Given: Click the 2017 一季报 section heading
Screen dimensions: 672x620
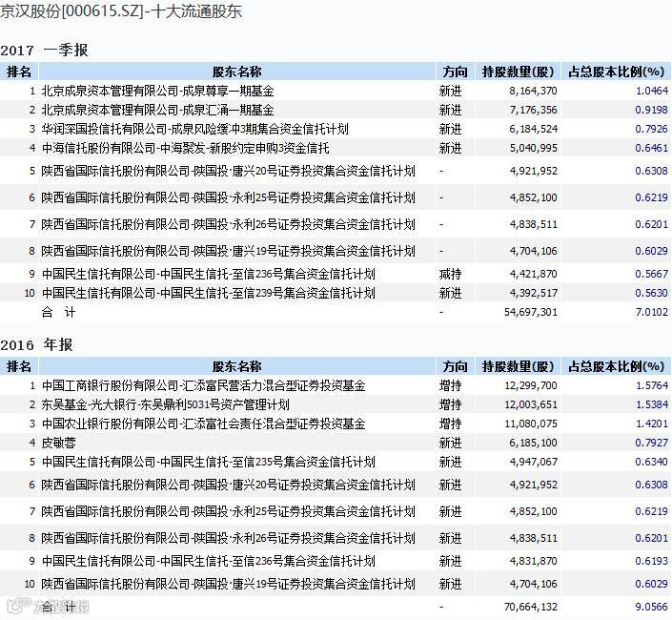Looking at the screenshot, I should (x=44, y=51).
